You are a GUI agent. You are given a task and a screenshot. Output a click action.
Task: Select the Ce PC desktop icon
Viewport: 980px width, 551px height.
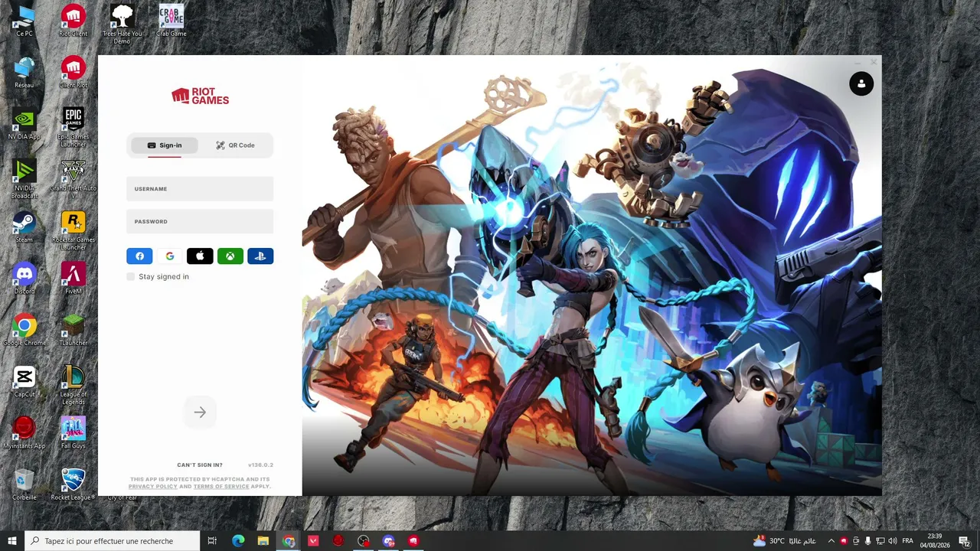(x=24, y=21)
